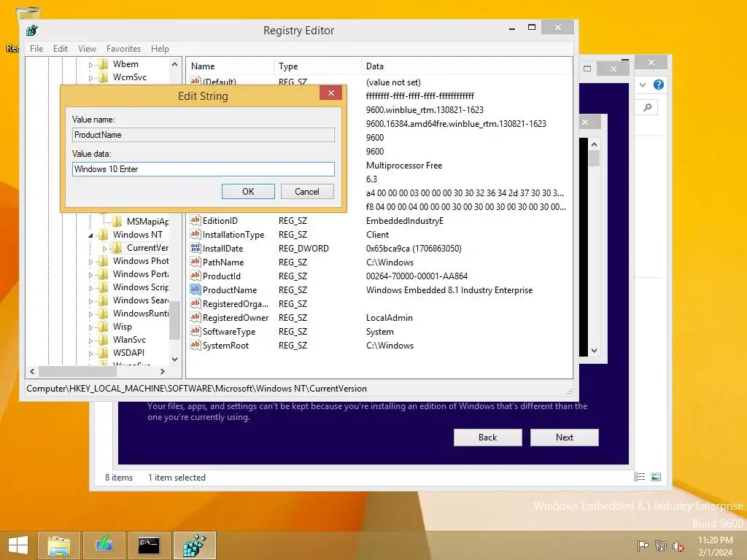This screenshot has height=560, width=747.
Task: Click Back in the Windows setup window
Action: click(487, 437)
